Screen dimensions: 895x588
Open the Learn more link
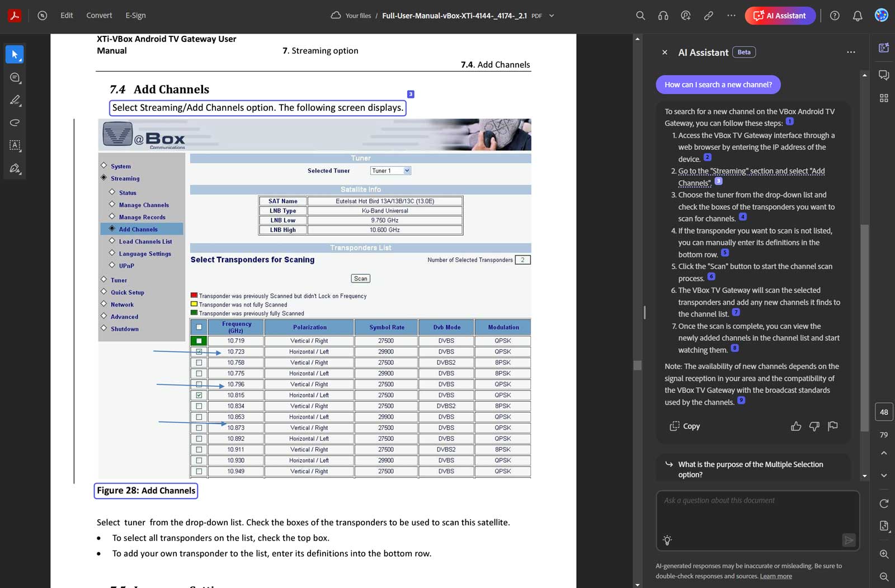[776, 576]
